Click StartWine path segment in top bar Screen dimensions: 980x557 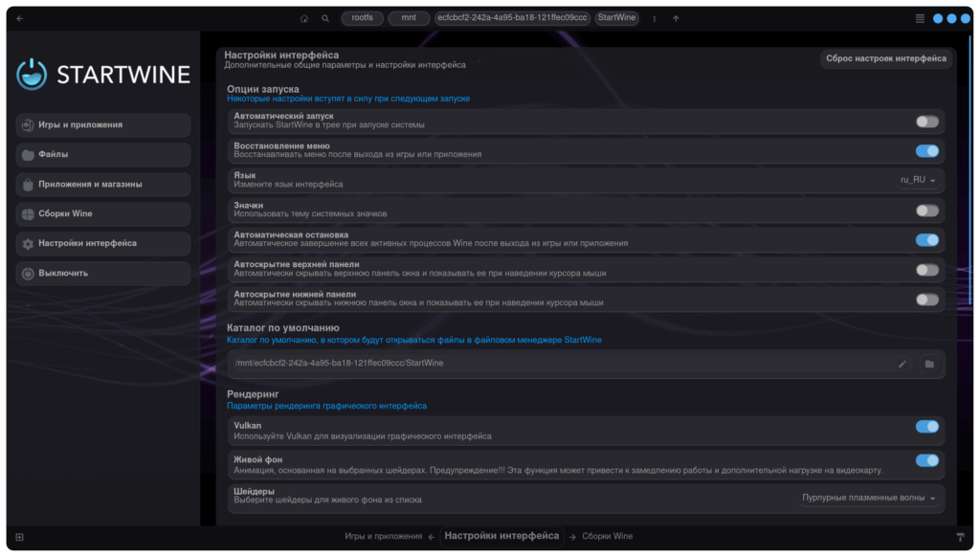click(x=616, y=18)
